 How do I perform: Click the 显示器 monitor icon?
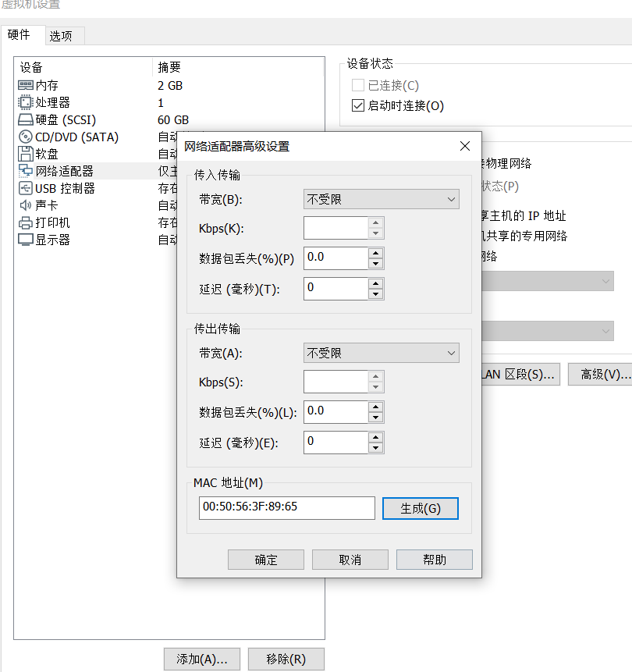click(x=25, y=240)
